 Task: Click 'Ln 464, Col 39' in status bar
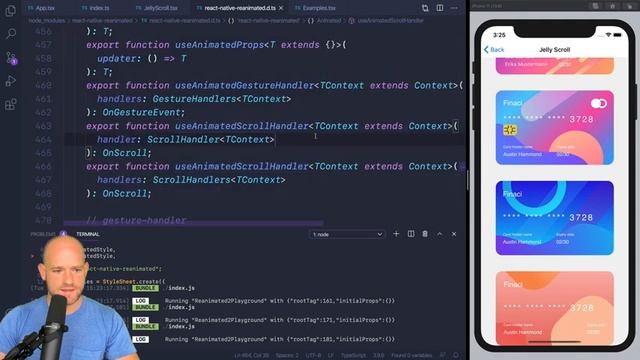coord(251,355)
